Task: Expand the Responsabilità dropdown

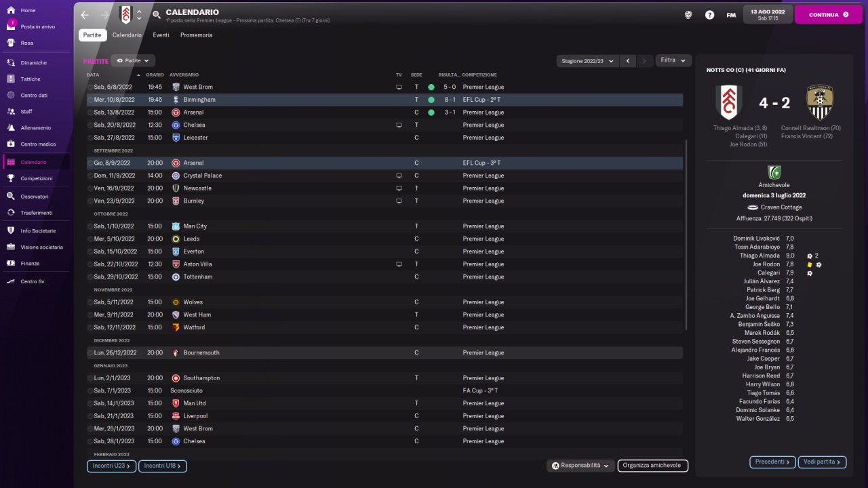Action: coord(581,466)
